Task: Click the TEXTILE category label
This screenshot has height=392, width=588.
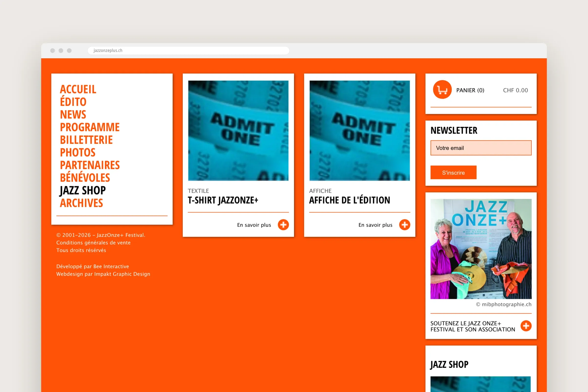Action: tap(198, 191)
